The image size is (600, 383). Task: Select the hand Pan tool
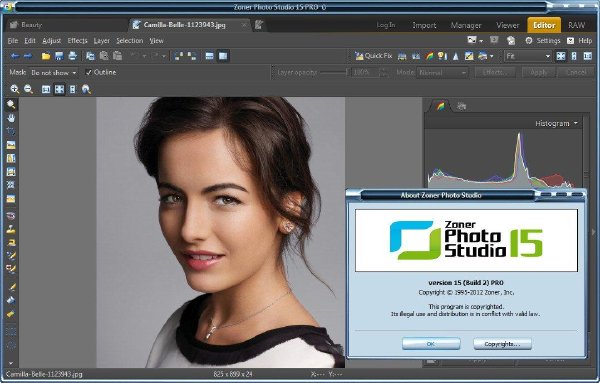pos(11,117)
